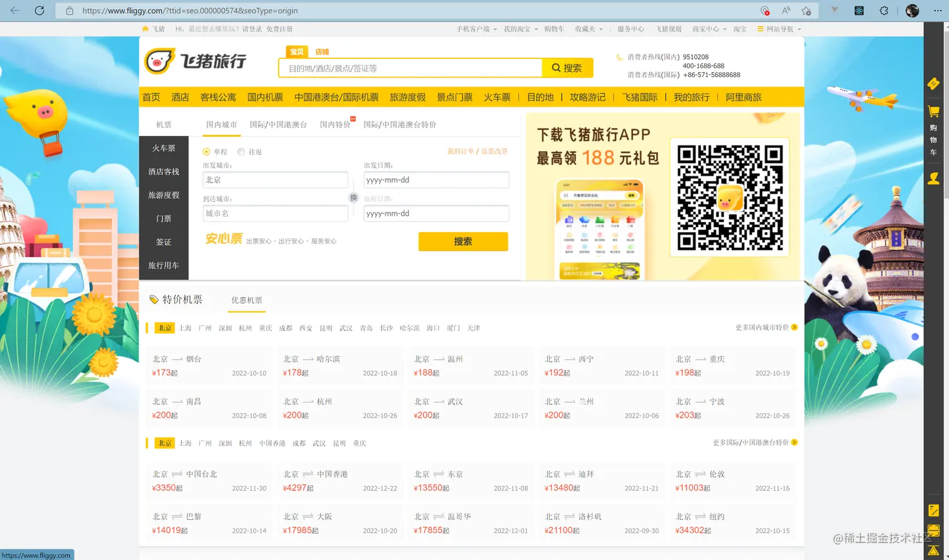Click the 出发城市 field showing 北京
This screenshot has width=949, height=560.
click(x=276, y=180)
